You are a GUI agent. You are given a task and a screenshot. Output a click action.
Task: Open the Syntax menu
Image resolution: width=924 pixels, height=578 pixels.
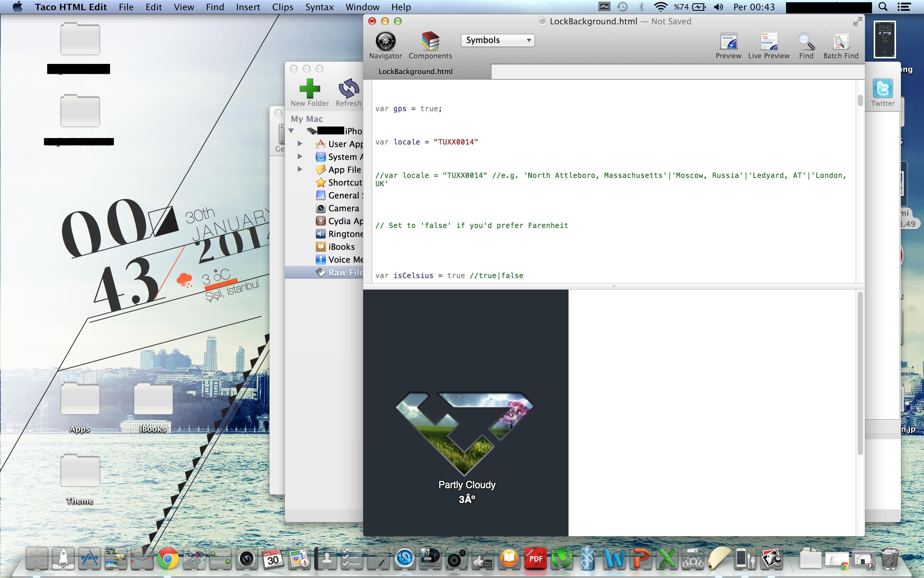(320, 7)
